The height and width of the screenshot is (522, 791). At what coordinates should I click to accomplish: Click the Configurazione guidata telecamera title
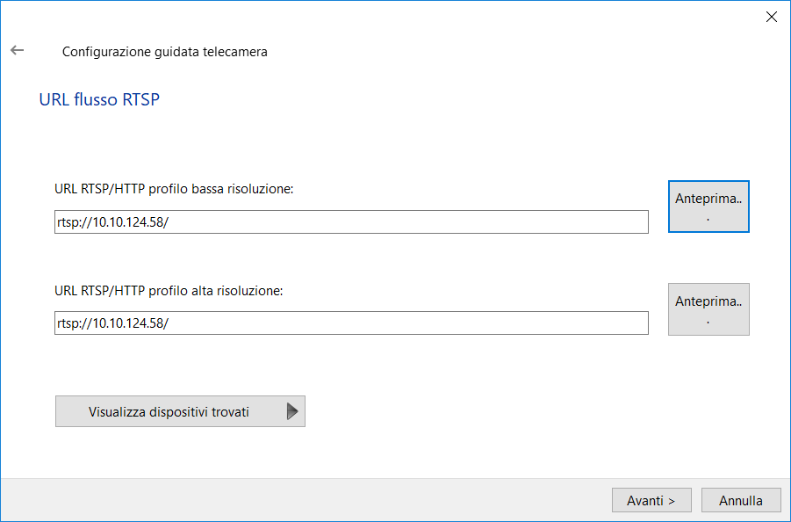point(164,52)
